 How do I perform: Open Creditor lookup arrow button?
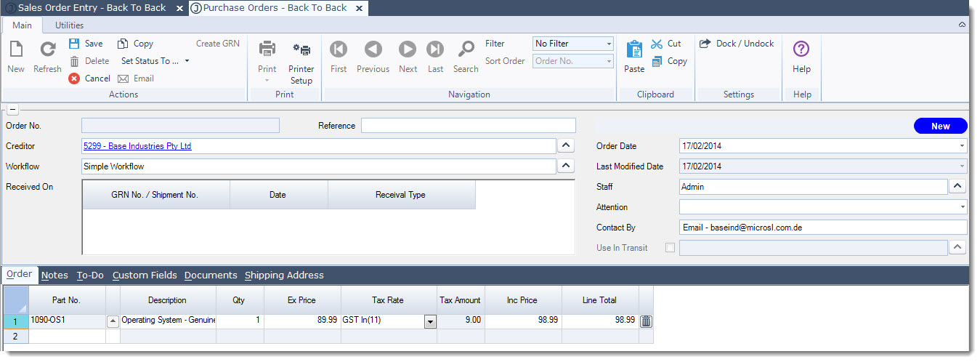pos(567,146)
